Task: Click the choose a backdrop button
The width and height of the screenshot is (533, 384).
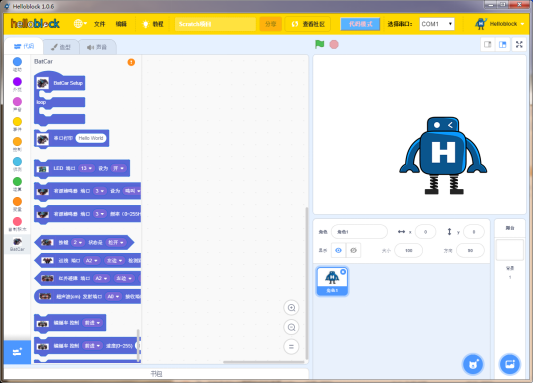Action: [510, 364]
